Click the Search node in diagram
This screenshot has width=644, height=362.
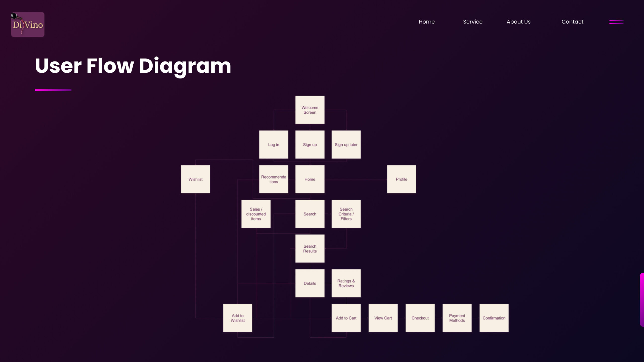coord(310,214)
